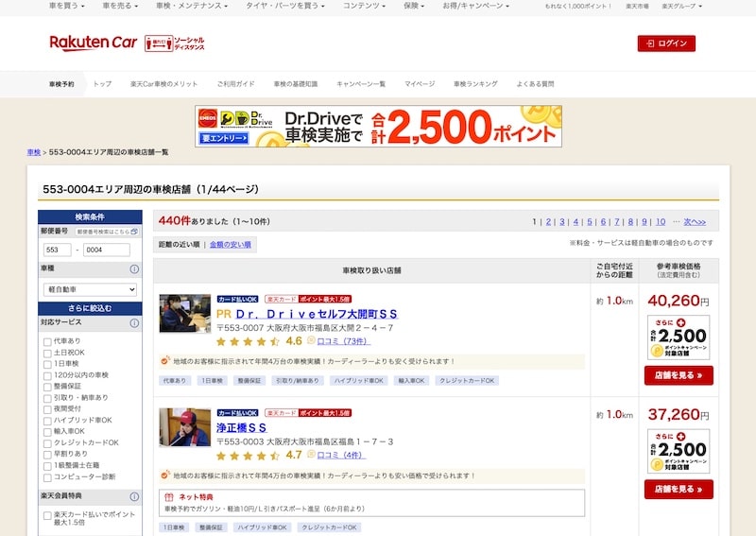Screen dimensions: 756x536
Task: Open ご利用ガイド tab
Action: (235, 84)
